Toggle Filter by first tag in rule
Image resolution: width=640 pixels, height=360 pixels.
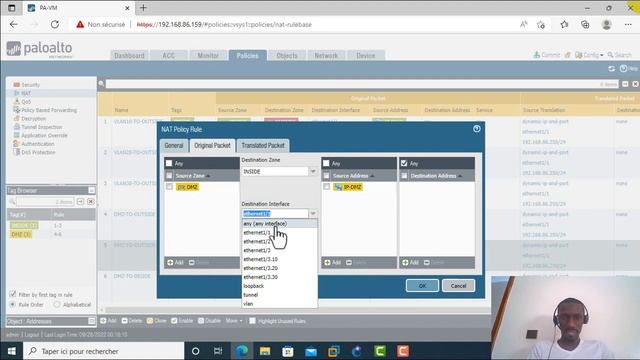click(13, 294)
